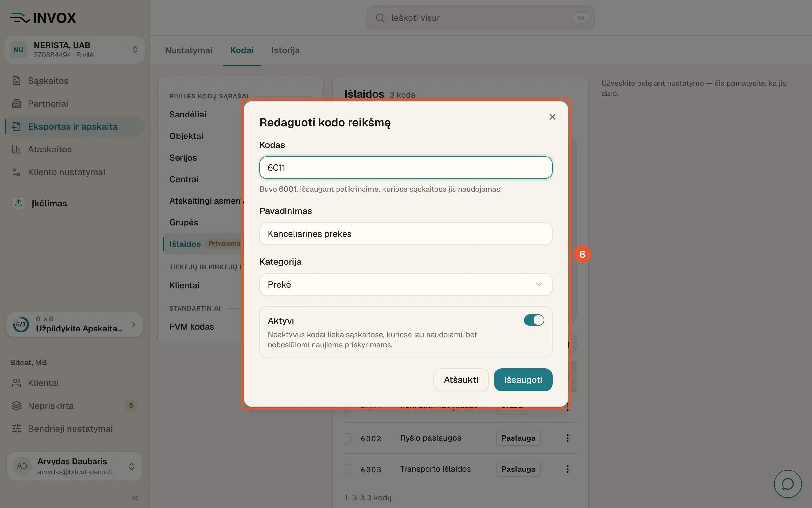Select Grupės in the code lists
Viewport: 812px width, 508px height.
click(x=184, y=223)
